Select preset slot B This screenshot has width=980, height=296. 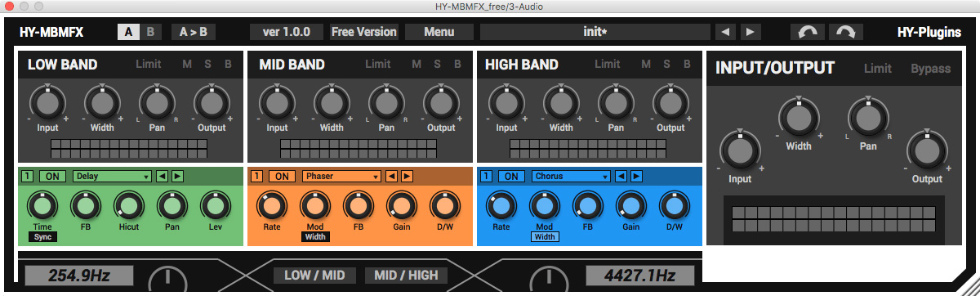coord(149,33)
